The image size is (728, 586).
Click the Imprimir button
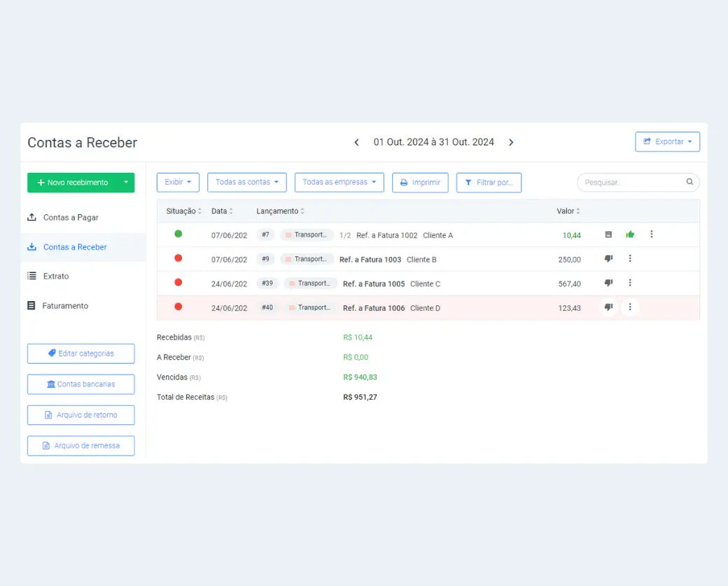coord(420,183)
